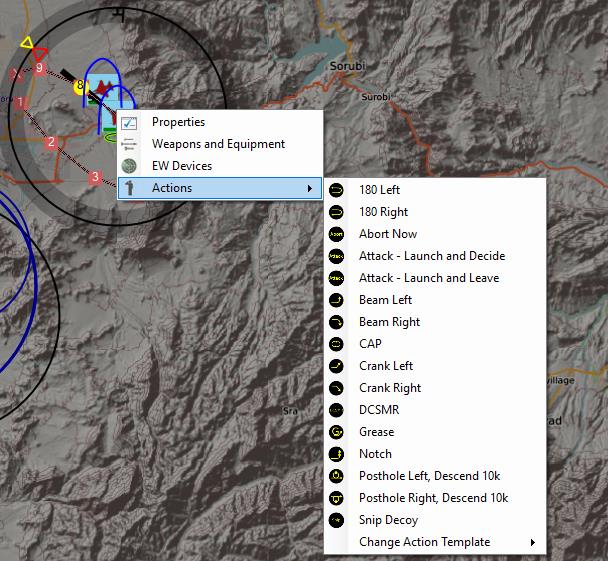Click the Posthole Left descend icon
Viewport: 608px width, 561px height.
coord(337,476)
